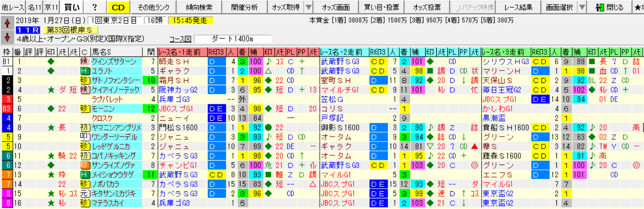Go to previous race with red up arrow
This screenshot has width=644, height=209.
point(7,22)
